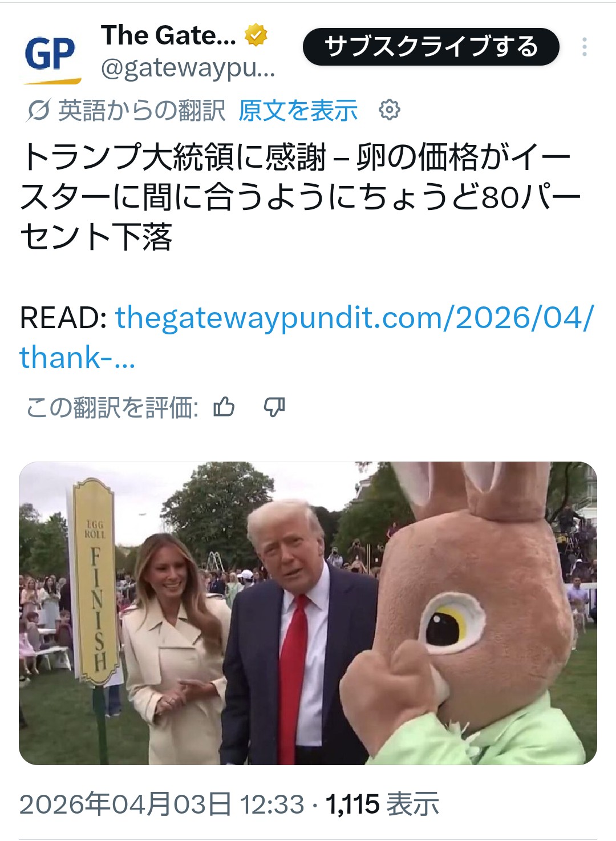The height and width of the screenshot is (841, 616).
Task: Tap the gold verified checkmark badge
Action: [256, 35]
